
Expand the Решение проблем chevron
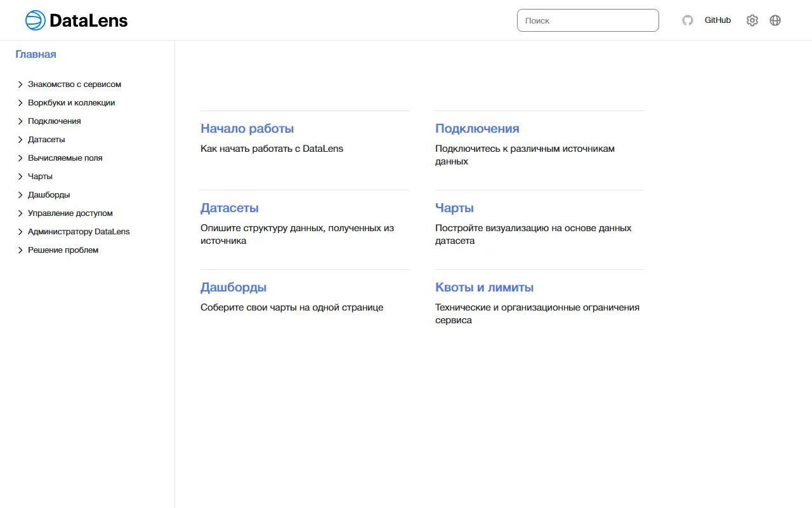coord(20,250)
